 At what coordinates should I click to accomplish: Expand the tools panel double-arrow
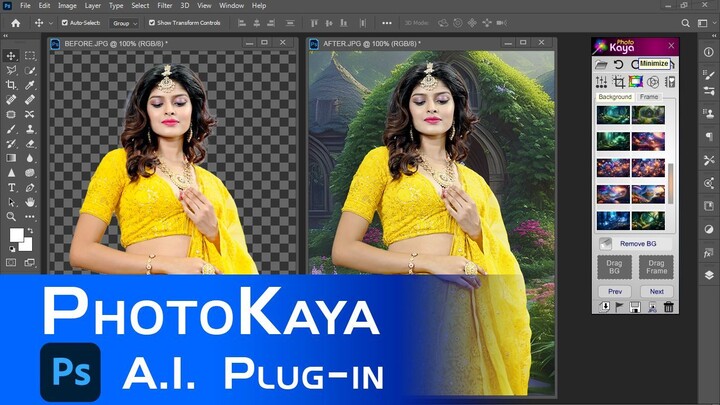tap(6, 35)
